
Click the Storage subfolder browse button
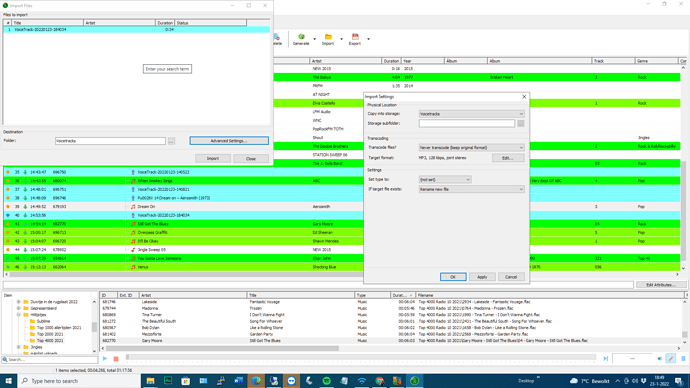[x=521, y=124]
